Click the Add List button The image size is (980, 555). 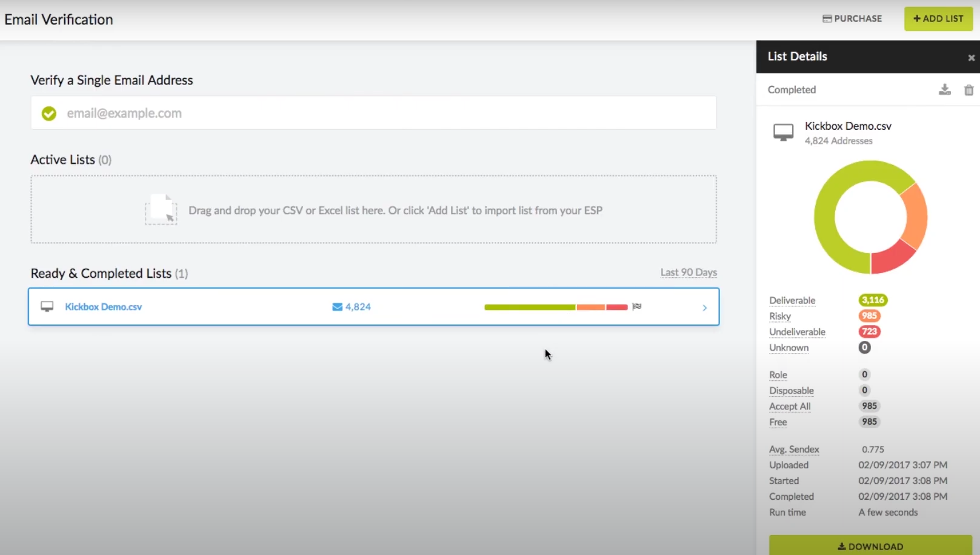(938, 19)
